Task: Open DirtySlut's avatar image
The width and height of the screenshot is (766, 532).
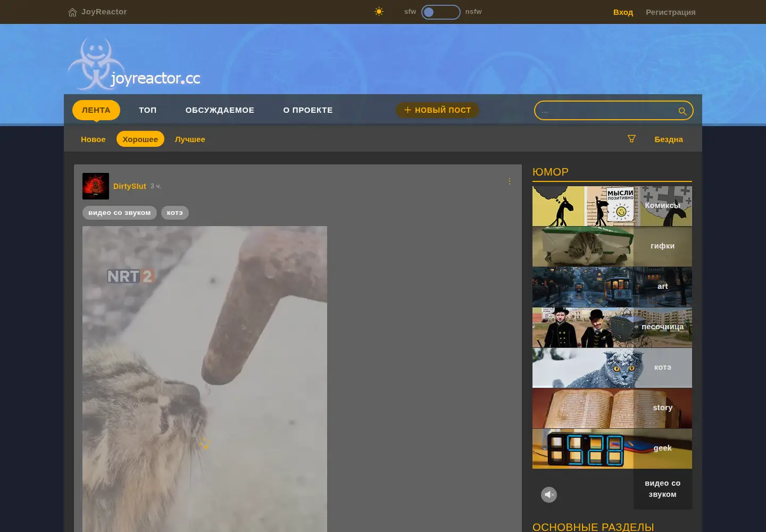Action: [x=96, y=186]
